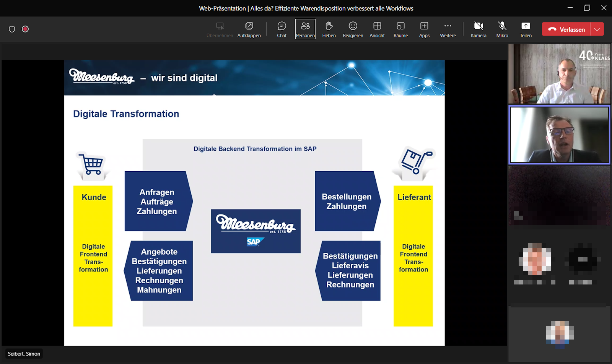The height and width of the screenshot is (364, 612).
Task: Click the left blurred participant avatar
Action: pyautogui.click(x=535, y=259)
